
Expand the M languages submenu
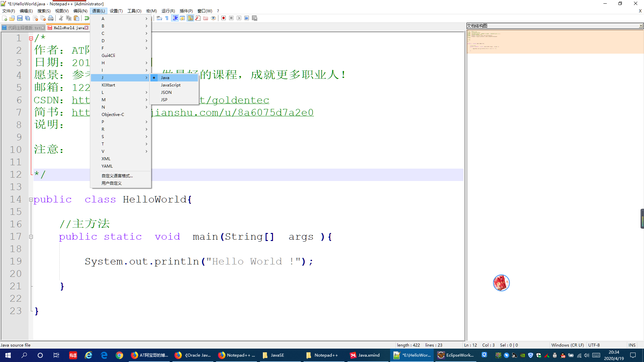(x=120, y=100)
